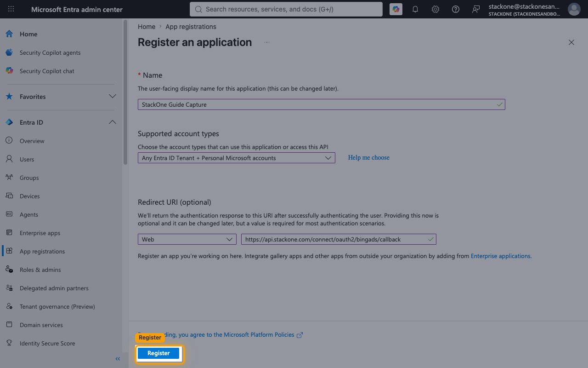Viewport: 588px width, 368px height.
Task: Expand the Favorites section chevron
Action: point(112,97)
